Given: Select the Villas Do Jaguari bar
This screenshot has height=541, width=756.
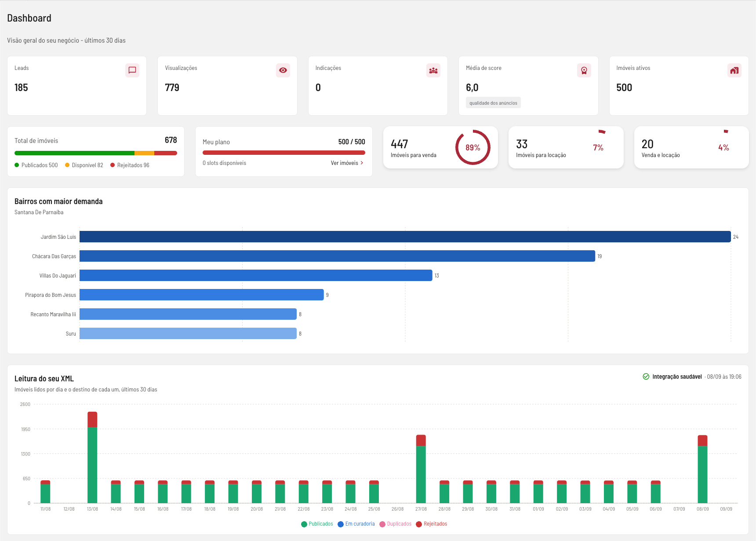Looking at the screenshot, I should tap(256, 275).
